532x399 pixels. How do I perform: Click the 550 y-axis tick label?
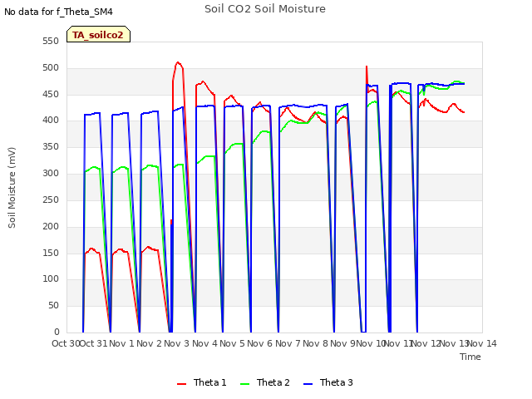[x=51, y=42]
